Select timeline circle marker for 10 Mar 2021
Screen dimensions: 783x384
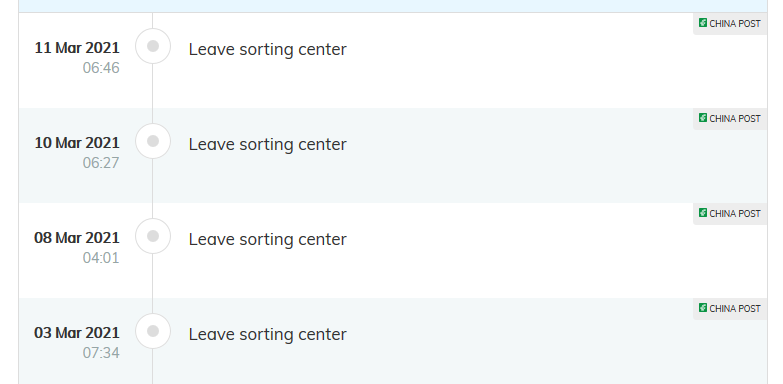(153, 141)
